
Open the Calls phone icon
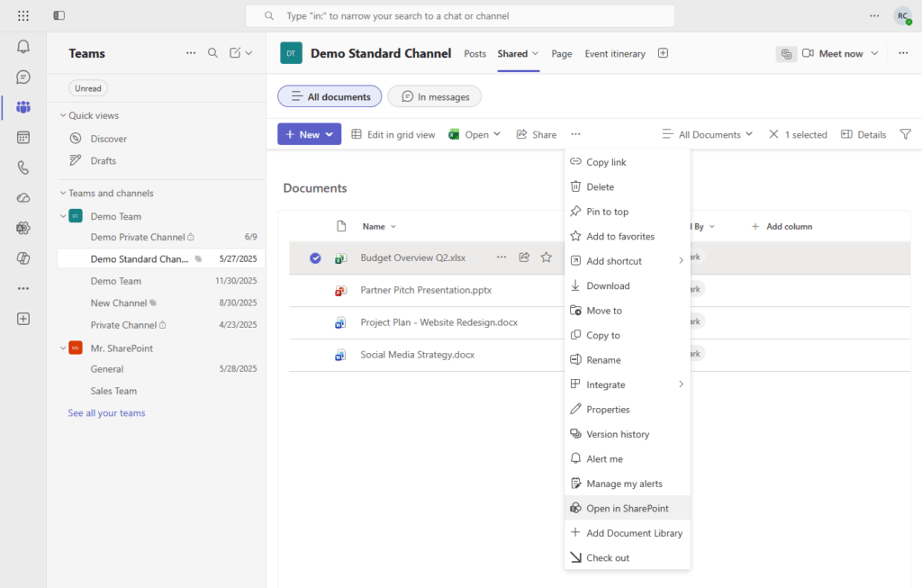point(23,167)
